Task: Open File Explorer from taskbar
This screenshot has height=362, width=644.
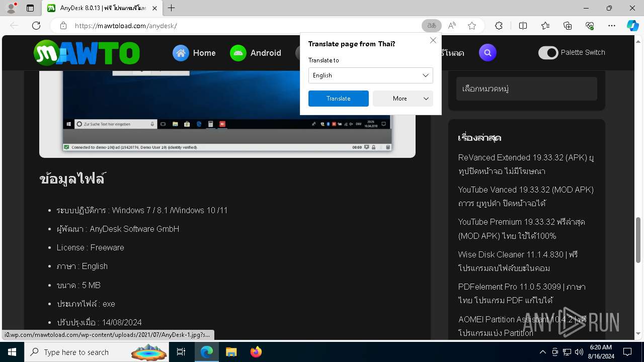Action: point(231,352)
